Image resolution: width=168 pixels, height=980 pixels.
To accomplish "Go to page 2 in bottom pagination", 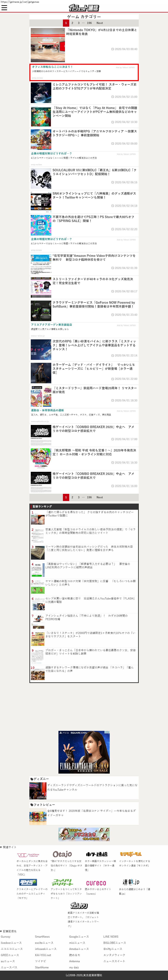I will pyautogui.click(x=72, y=497).
